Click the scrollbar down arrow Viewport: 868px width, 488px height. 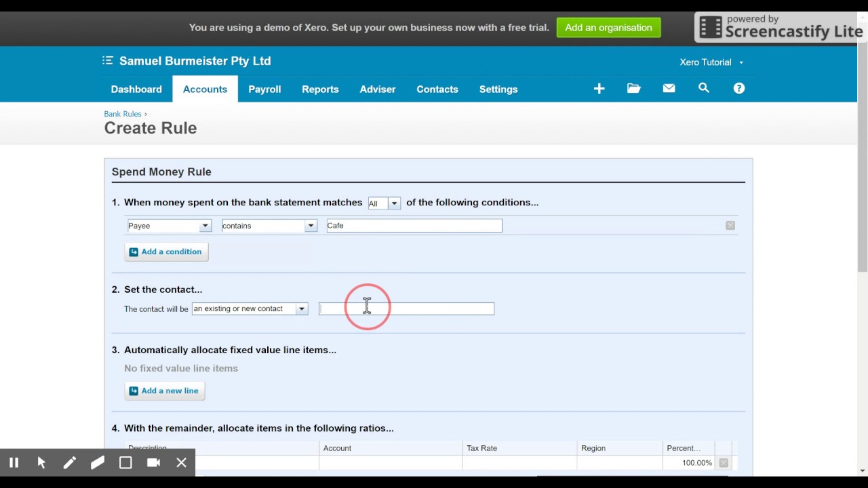[x=863, y=470]
